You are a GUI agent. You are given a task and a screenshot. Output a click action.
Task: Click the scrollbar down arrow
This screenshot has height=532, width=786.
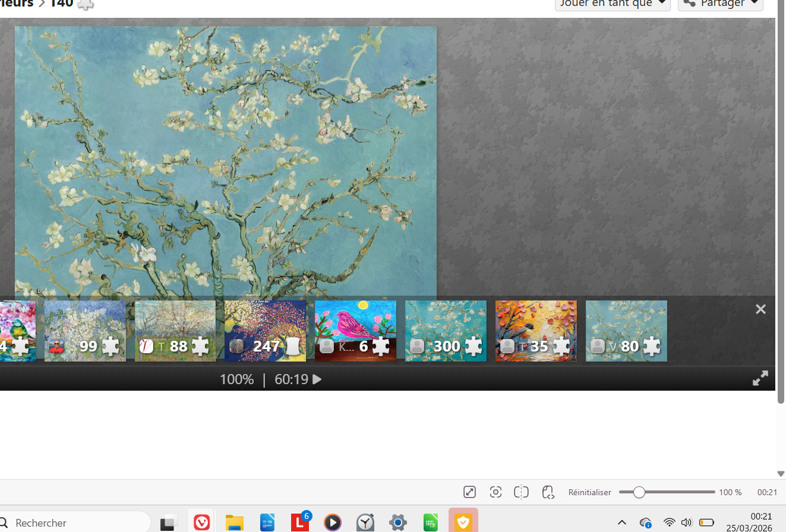click(x=781, y=474)
